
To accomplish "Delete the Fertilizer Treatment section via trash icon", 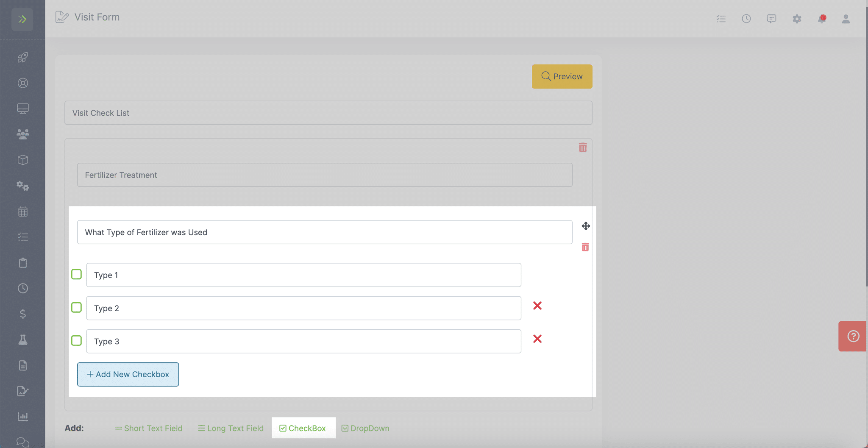I will (x=583, y=147).
